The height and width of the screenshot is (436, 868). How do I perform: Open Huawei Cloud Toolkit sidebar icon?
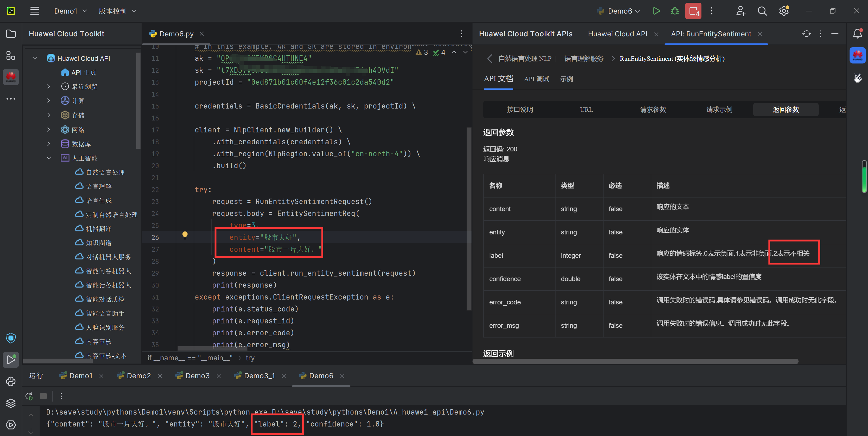point(11,77)
